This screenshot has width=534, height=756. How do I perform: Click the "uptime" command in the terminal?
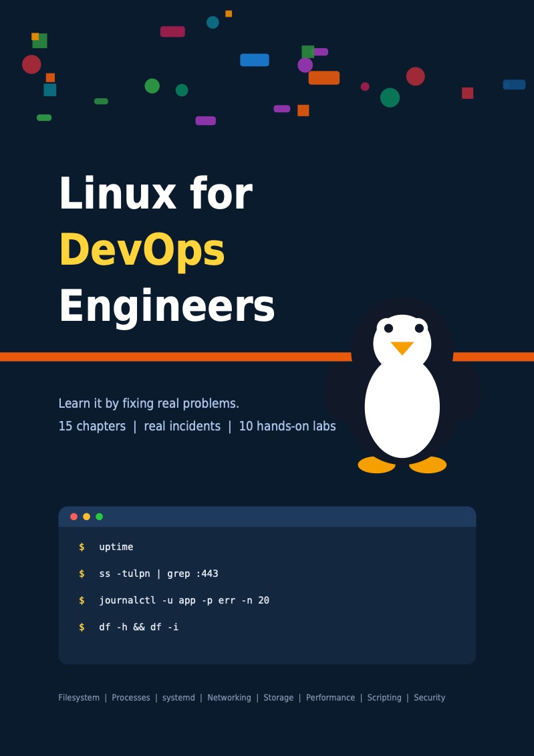[x=116, y=547]
